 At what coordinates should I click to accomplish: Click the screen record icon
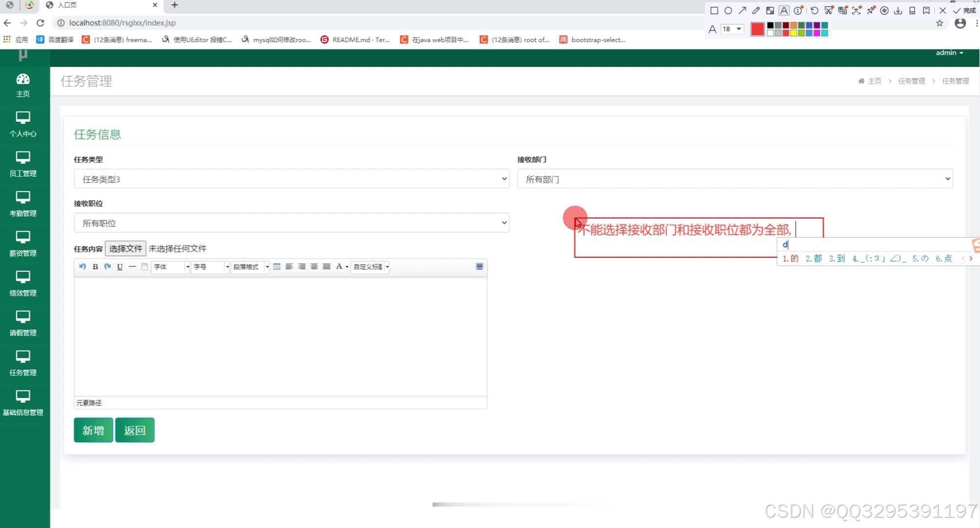[x=884, y=11]
